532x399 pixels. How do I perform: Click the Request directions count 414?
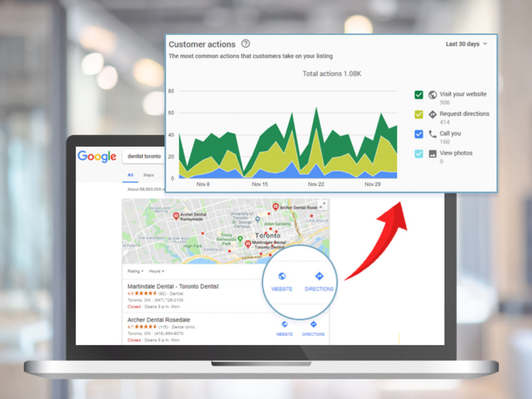coord(444,122)
